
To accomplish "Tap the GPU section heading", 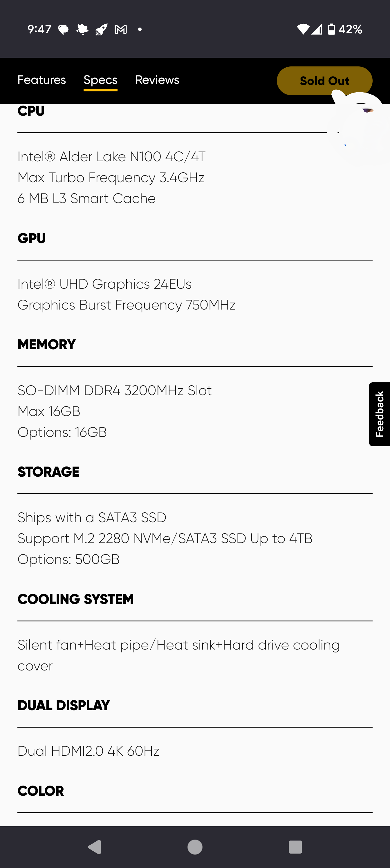I will pyautogui.click(x=32, y=238).
